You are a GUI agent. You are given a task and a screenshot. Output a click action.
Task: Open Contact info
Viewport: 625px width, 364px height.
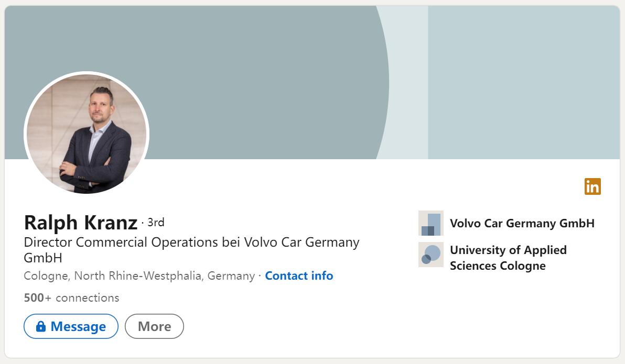click(x=299, y=275)
